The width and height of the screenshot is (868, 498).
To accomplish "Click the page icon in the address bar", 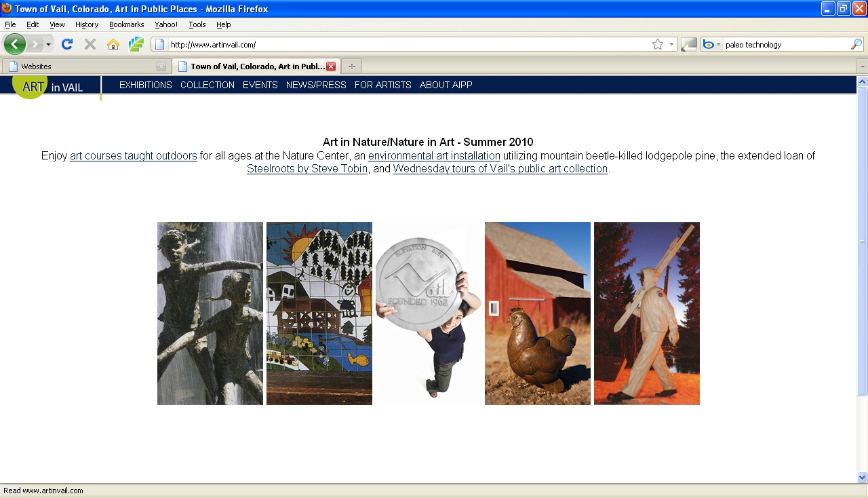I will coord(160,45).
